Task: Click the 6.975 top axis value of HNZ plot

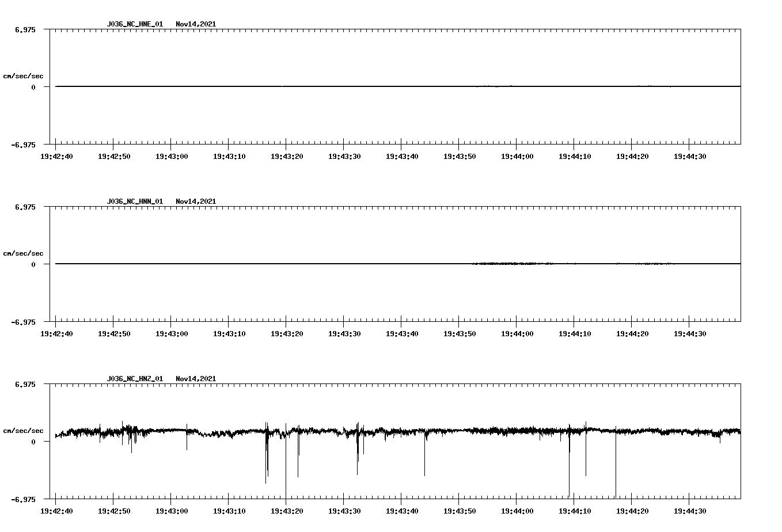Action: (25, 384)
